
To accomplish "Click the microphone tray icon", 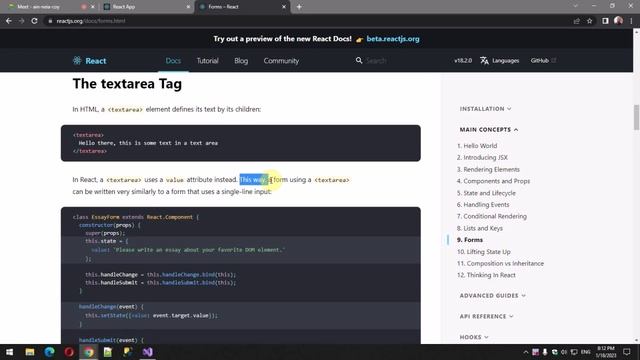I will tap(545, 352).
